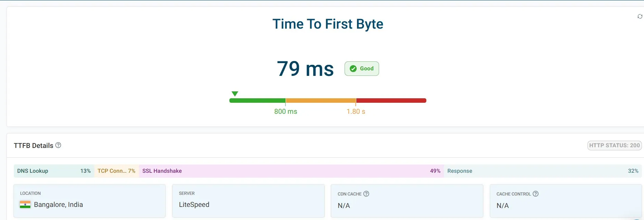Viewport: 644px width, 220px height.
Task: Click the N/A value under Cache Control
Action: tap(503, 206)
